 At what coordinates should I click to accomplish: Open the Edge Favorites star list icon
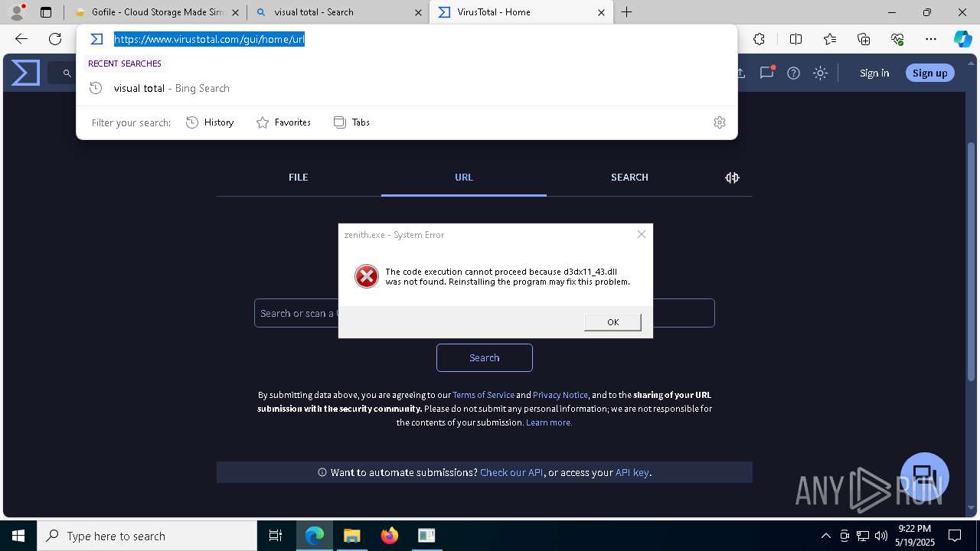(830, 39)
